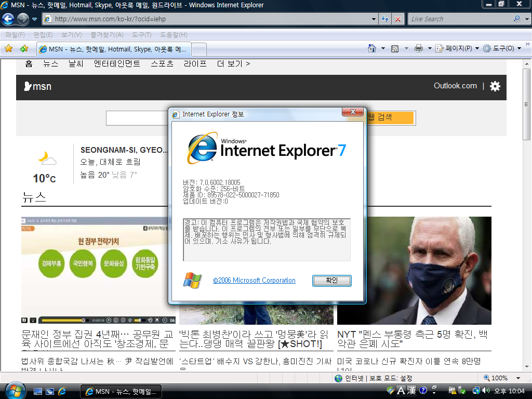Screen dimensions: 532x399
Task: Open the 100% zoom level dropdown
Action: [518, 378]
